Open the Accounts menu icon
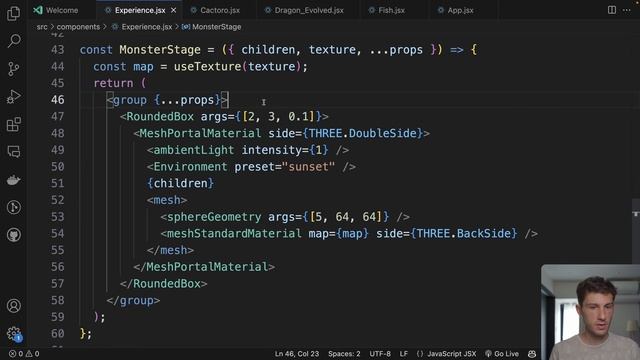This screenshot has height=360, width=640. click(x=13, y=306)
